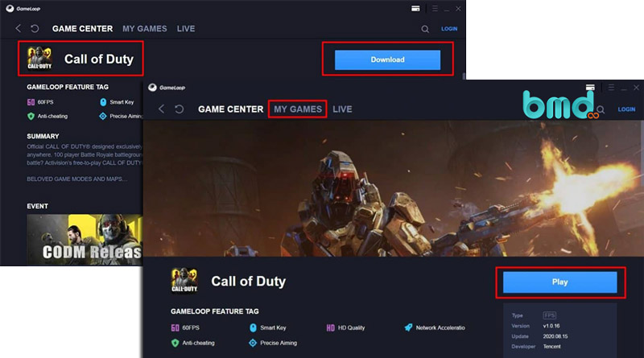Close the front Gameloop window
This screenshot has height=358, width=644.
636,88
